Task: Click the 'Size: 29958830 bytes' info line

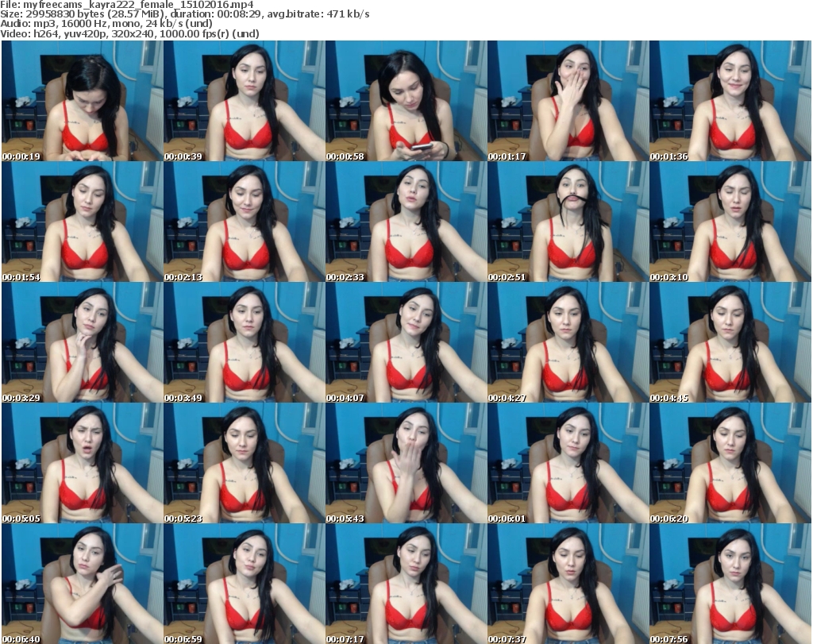Action: click(x=184, y=14)
